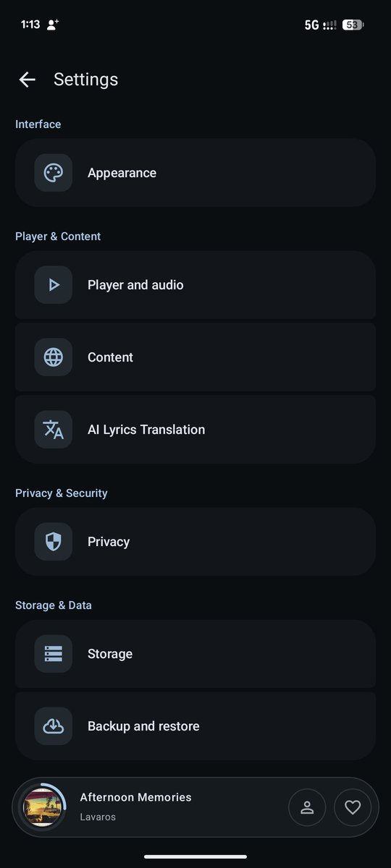Click the play triangle icon for Player and audio
This screenshot has width=391, height=868.
[54, 285]
